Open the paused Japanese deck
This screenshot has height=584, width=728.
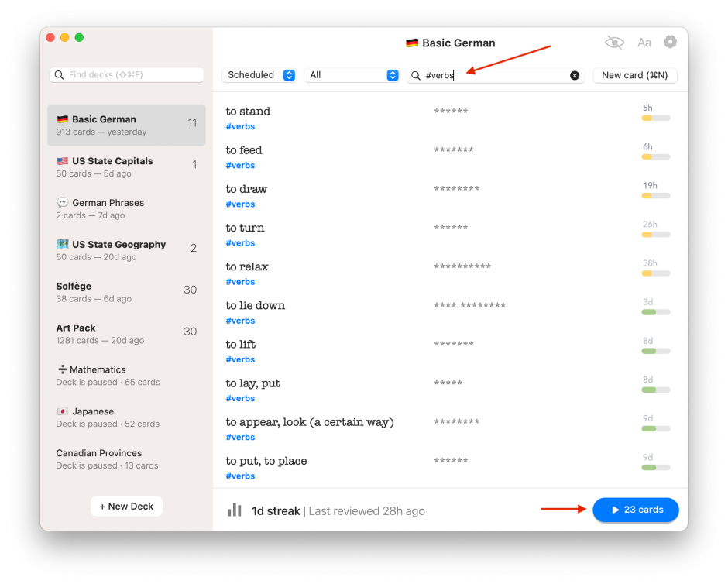click(126, 417)
